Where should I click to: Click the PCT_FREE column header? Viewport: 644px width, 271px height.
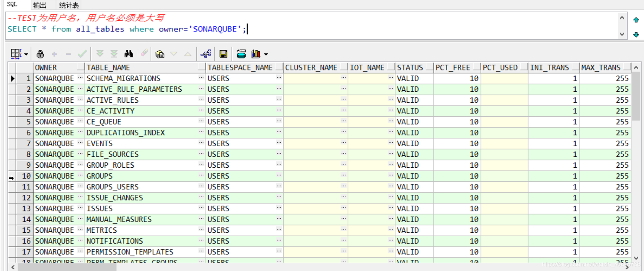457,68
